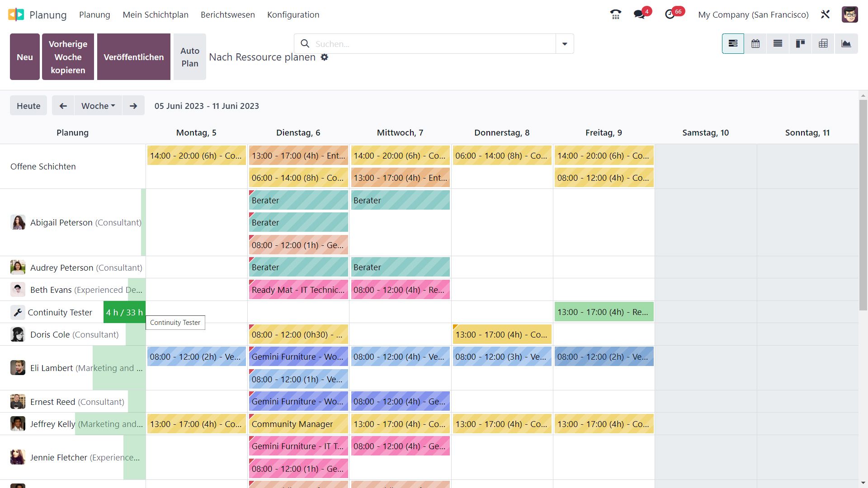This screenshot has width=868, height=488.
Task: Select the active Gantt view toggle
Action: pos(733,44)
